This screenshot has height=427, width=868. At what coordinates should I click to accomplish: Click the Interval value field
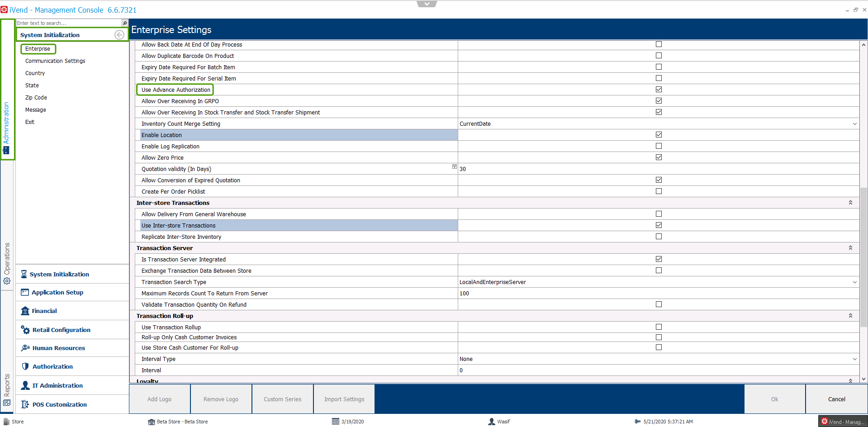pyautogui.click(x=659, y=370)
